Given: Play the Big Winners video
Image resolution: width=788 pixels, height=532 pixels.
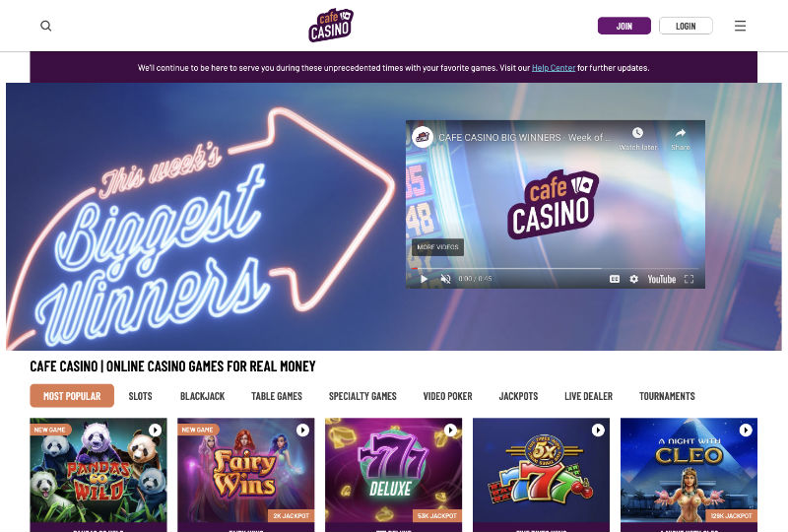Looking at the screenshot, I should [424, 279].
